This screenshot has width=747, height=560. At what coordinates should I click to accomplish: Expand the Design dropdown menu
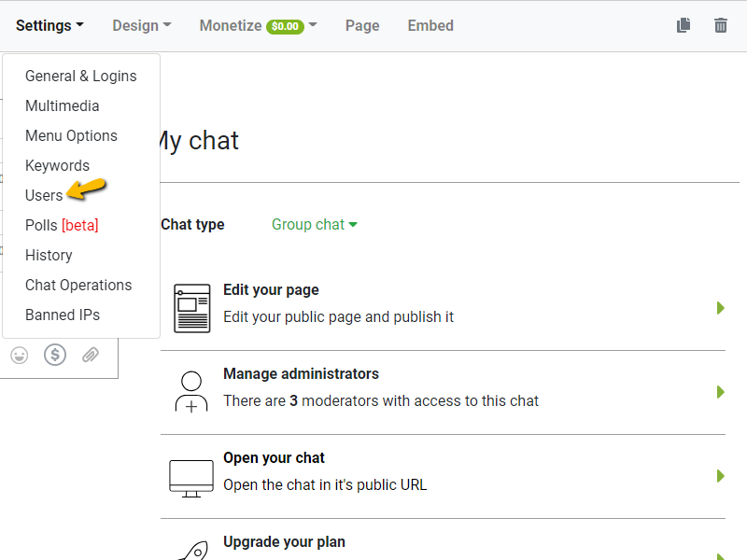click(141, 26)
